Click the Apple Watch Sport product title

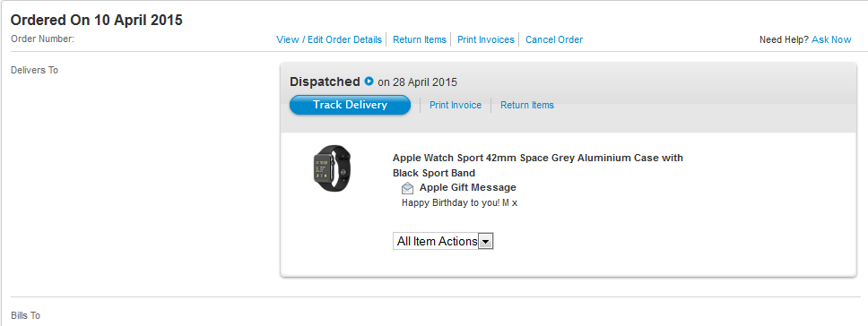click(x=538, y=165)
